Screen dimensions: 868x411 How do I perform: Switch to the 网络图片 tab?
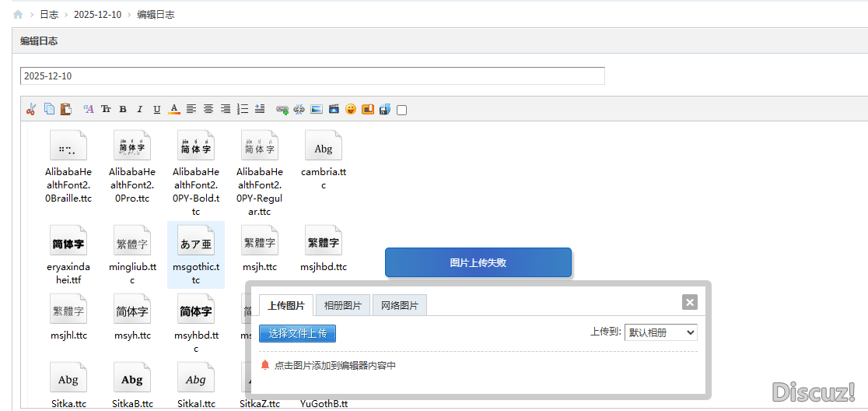point(400,306)
